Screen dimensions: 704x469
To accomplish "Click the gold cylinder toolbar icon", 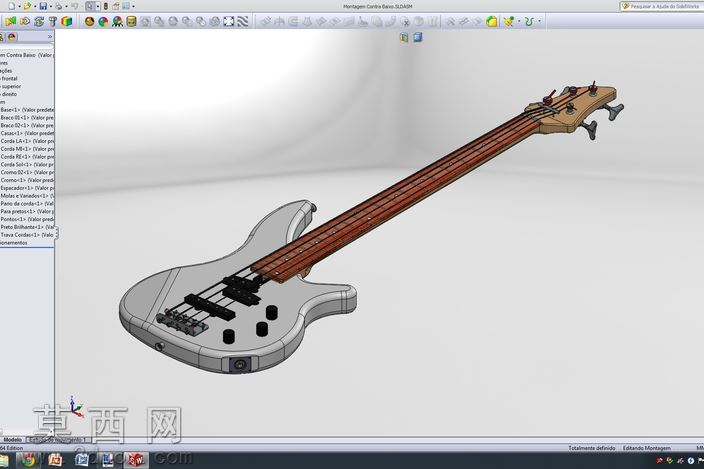I will 131,21.
